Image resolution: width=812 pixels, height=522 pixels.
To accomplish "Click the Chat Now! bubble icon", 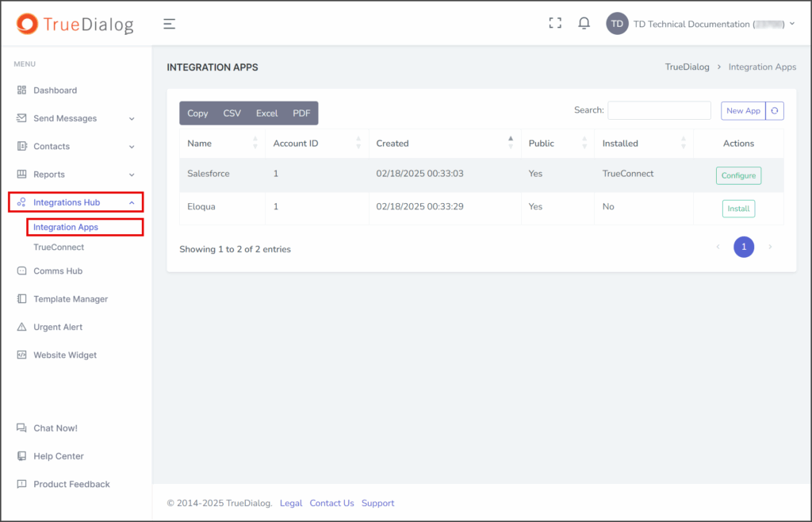I will [x=21, y=428].
